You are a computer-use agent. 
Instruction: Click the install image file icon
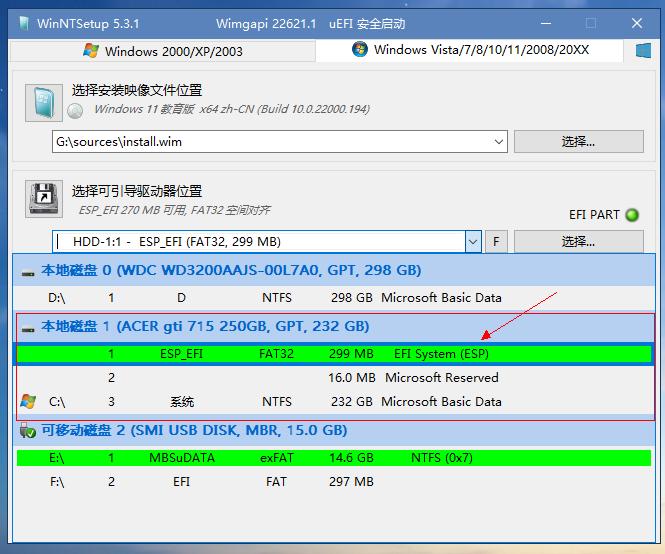pyautogui.click(x=44, y=100)
